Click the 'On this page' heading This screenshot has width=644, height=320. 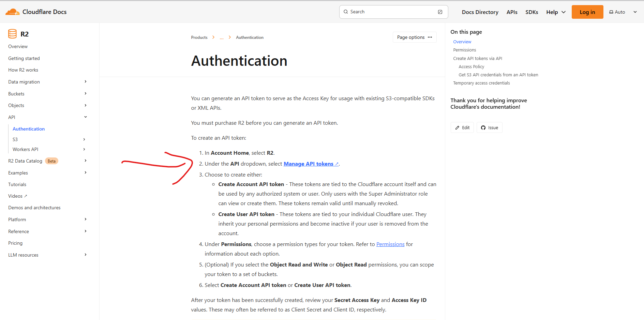click(466, 32)
